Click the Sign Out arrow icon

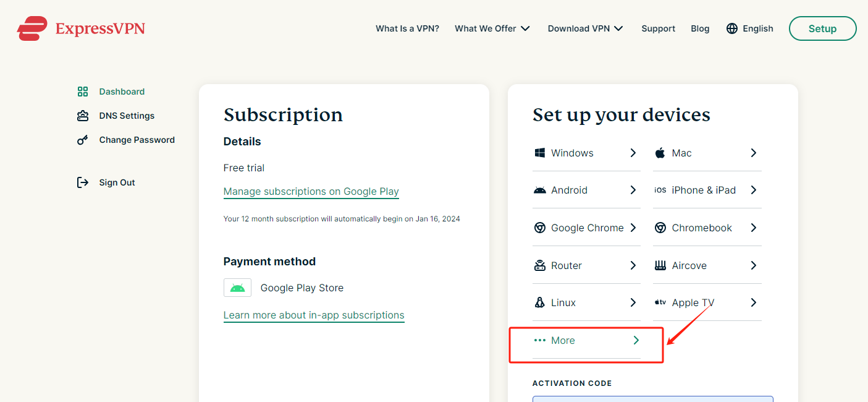tap(83, 182)
